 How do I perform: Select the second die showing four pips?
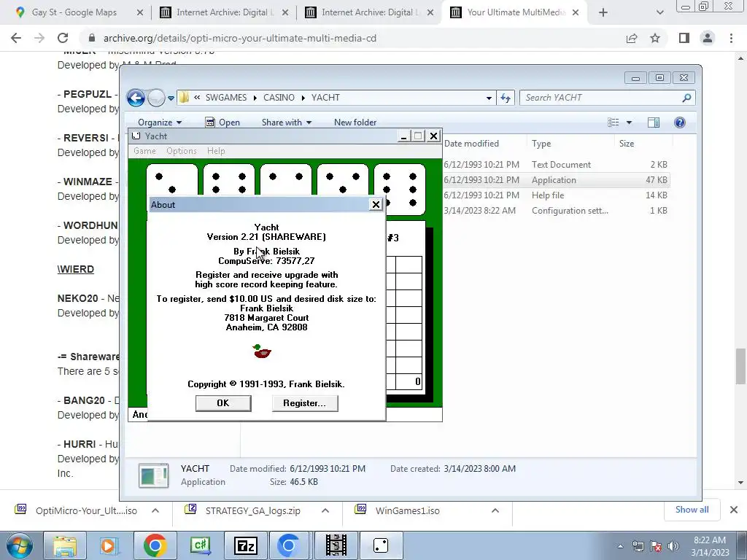228,179
